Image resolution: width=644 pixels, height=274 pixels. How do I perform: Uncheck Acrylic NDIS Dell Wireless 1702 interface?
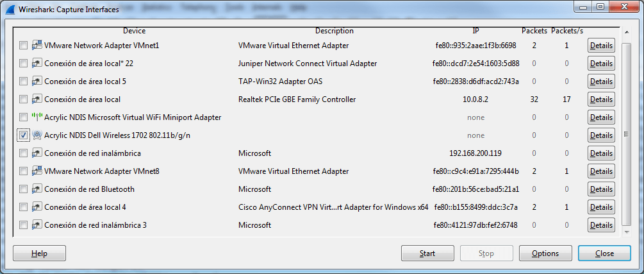pyautogui.click(x=24, y=135)
